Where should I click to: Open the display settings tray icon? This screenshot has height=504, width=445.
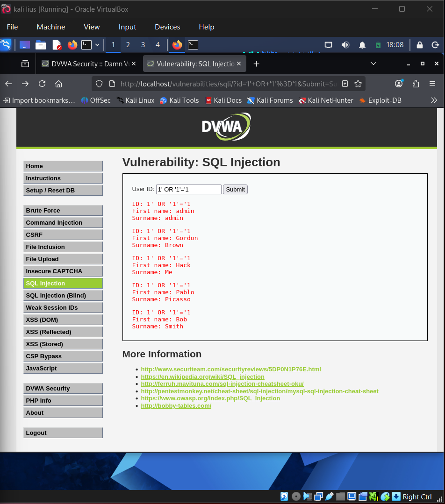click(x=328, y=45)
